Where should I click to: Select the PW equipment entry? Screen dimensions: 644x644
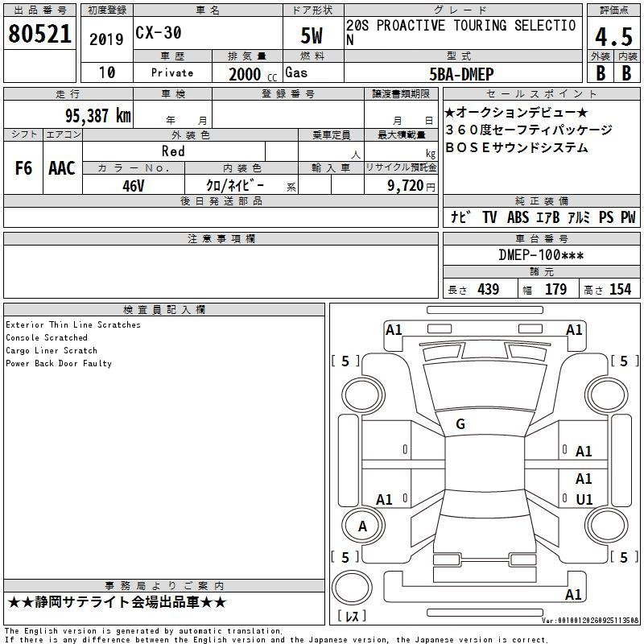point(628,217)
